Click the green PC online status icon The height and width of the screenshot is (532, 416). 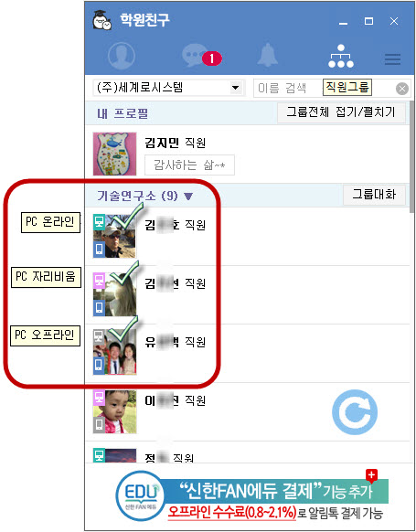(99, 222)
